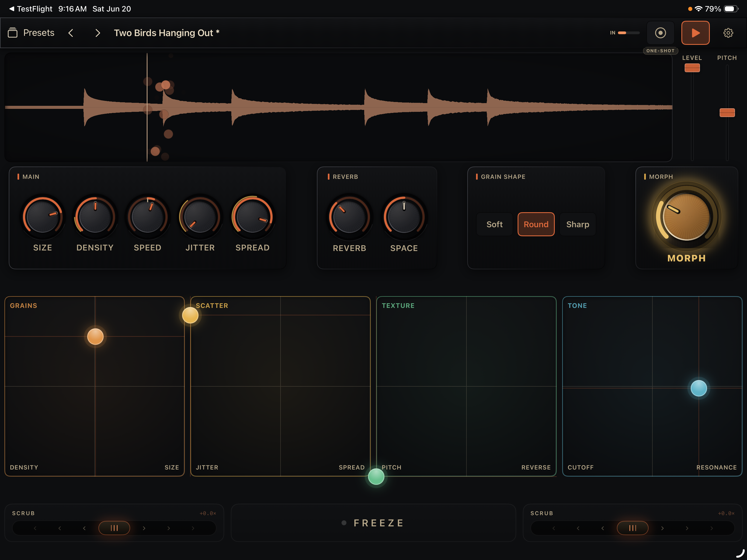Open settings gear icon
The width and height of the screenshot is (747, 560).
click(728, 33)
